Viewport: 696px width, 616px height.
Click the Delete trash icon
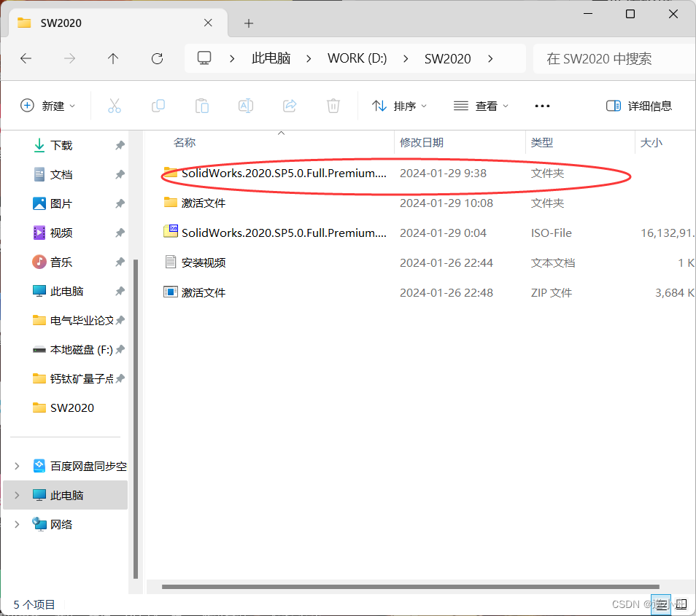coord(333,106)
